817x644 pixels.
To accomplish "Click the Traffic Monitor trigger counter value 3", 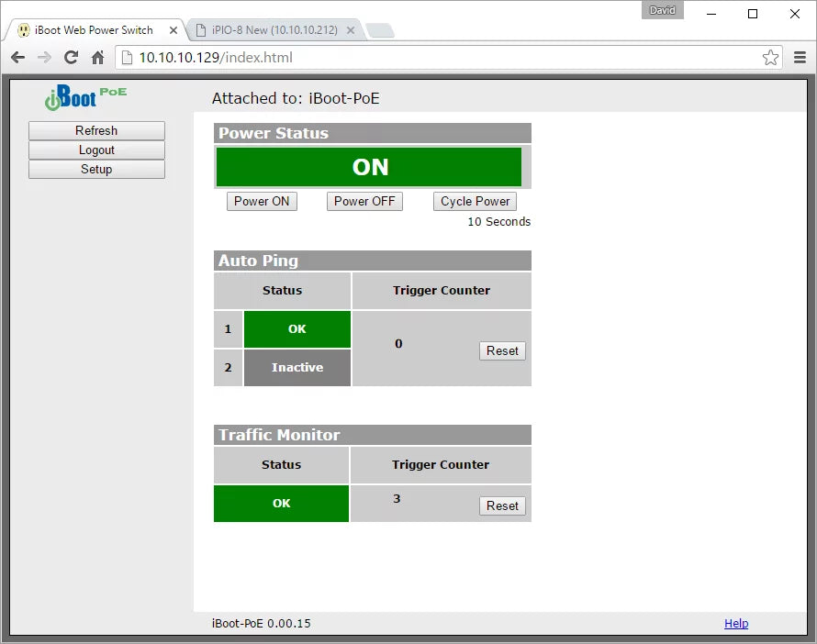I will click(397, 499).
